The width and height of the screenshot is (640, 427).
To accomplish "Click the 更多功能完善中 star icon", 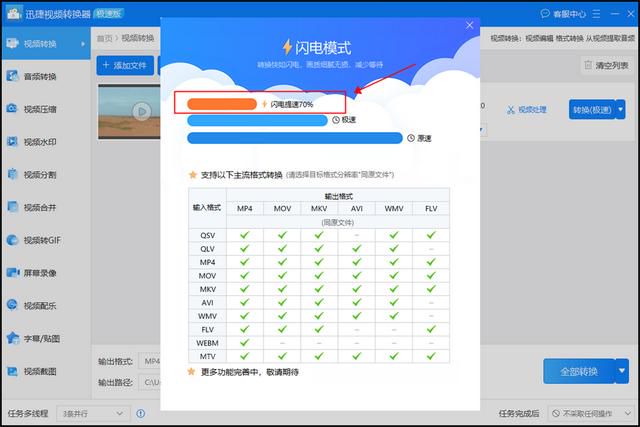I will tap(191, 371).
